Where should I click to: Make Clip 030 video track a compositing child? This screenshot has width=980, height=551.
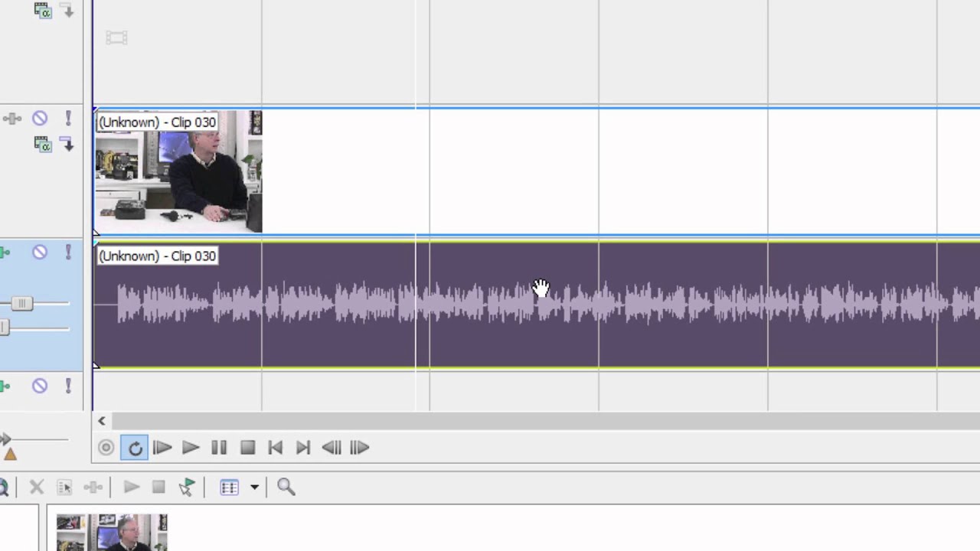click(68, 144)
